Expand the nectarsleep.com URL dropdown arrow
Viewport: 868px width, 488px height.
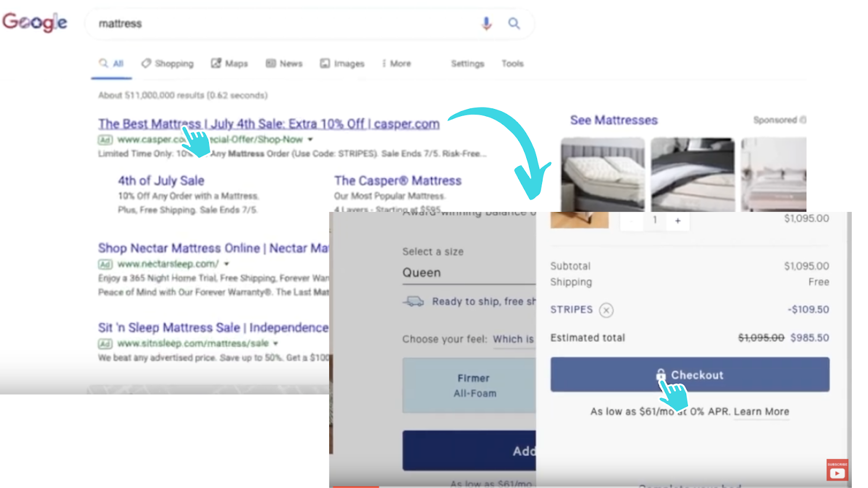point(227,264)
